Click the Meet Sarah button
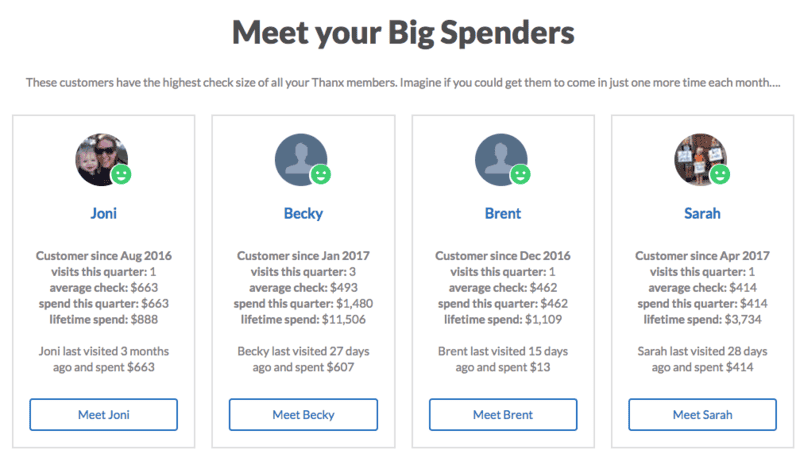 (702, 415)
